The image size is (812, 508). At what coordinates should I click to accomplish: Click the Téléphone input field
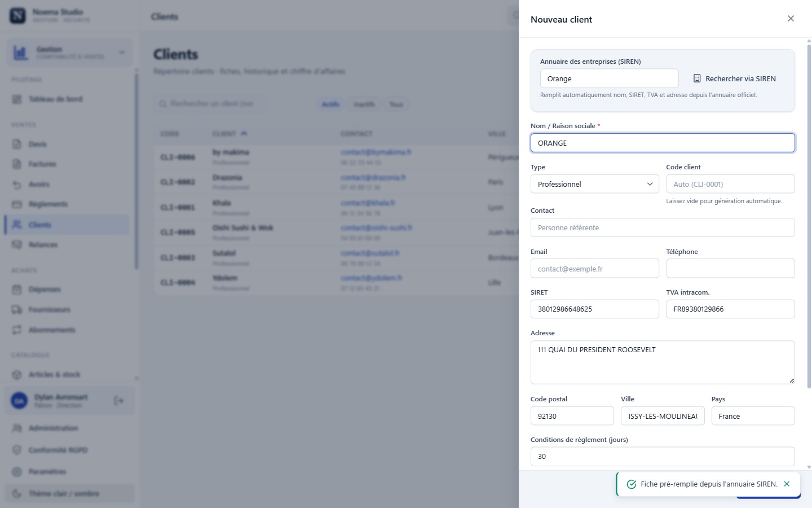730,269
